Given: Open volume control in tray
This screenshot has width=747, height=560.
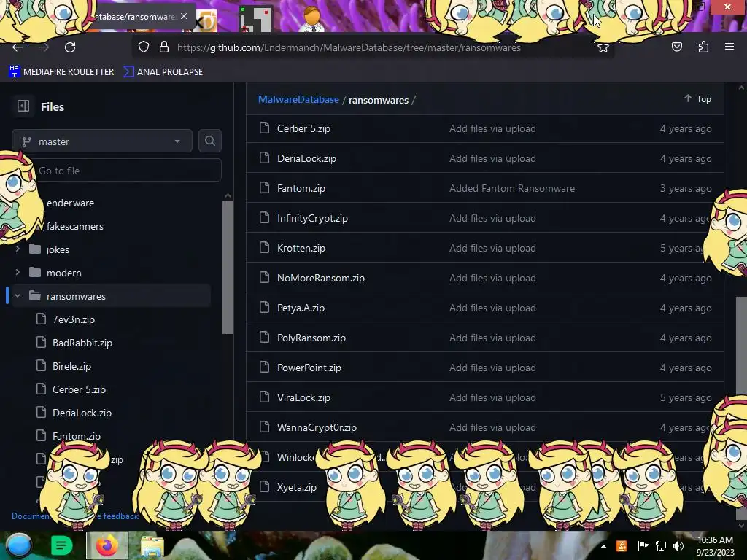Looking at the screenshot, I should [678, 546].
